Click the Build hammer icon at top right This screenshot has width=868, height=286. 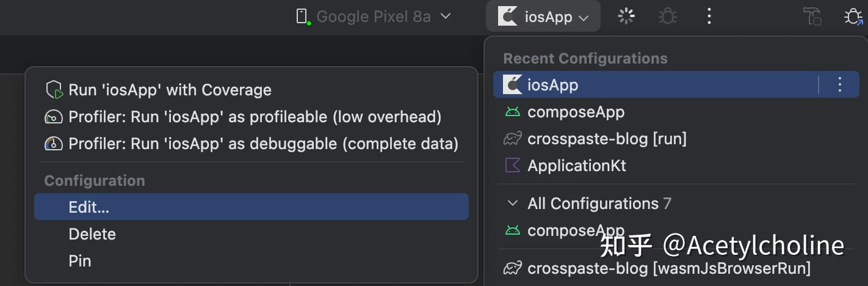point(812,16)
